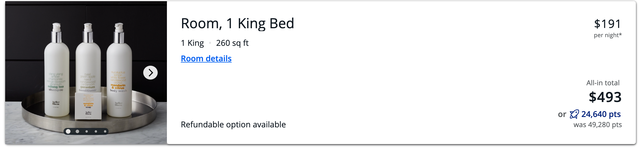Click the rocket points icon
Image resolution: width=644 pixels, height=151 pixels.
(x=574, y=114)
